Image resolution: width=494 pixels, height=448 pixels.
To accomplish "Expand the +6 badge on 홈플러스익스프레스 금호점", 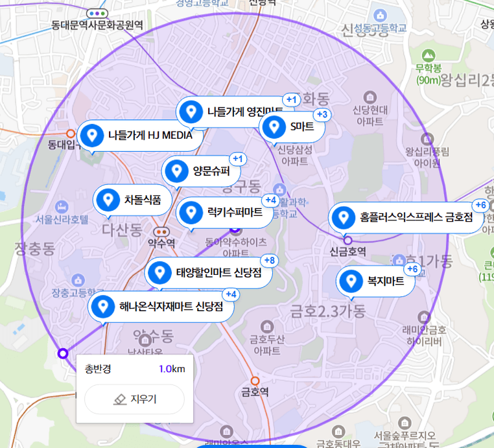I will [x=481, y=205].
